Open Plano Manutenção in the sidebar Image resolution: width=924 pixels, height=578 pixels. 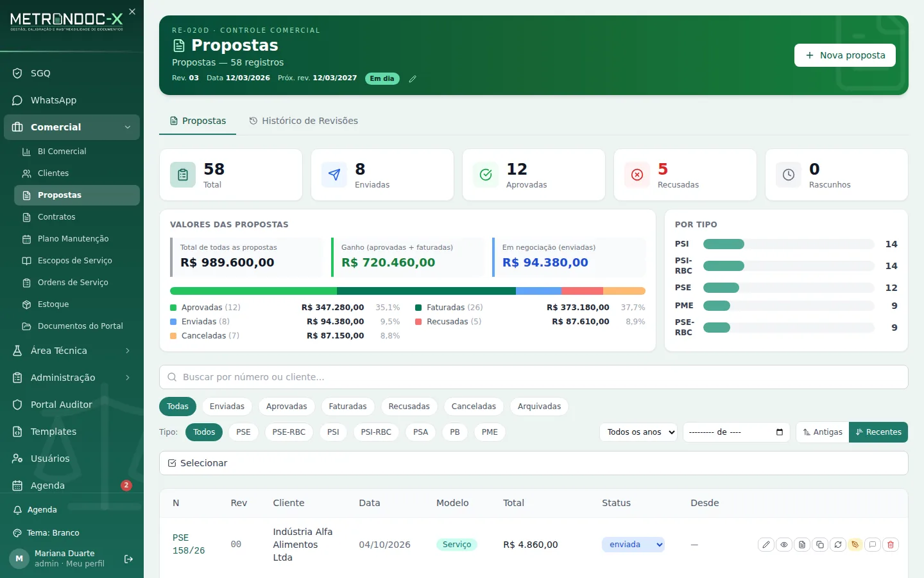click(77, 239)
